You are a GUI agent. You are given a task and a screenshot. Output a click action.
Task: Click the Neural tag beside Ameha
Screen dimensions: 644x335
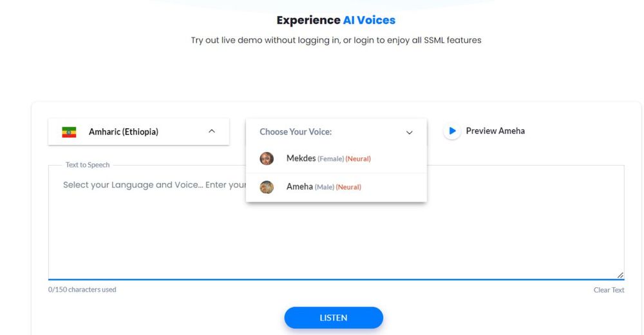tap(348, 187)
